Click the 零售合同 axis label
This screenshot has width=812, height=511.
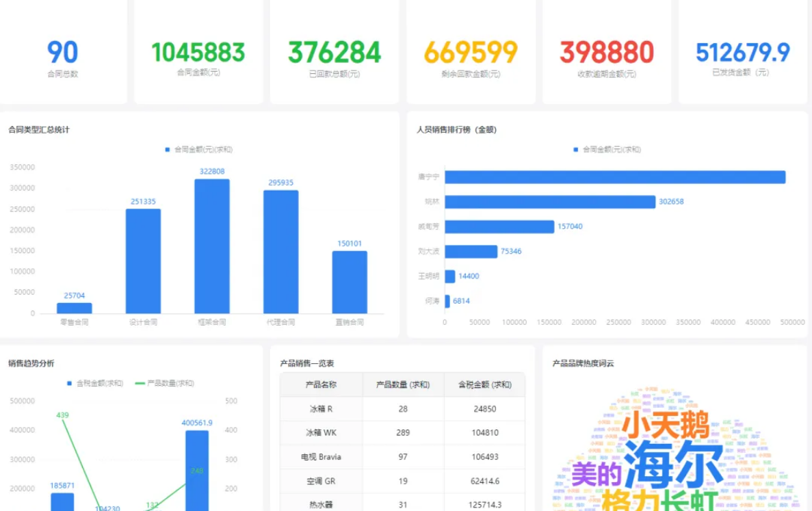75,322
